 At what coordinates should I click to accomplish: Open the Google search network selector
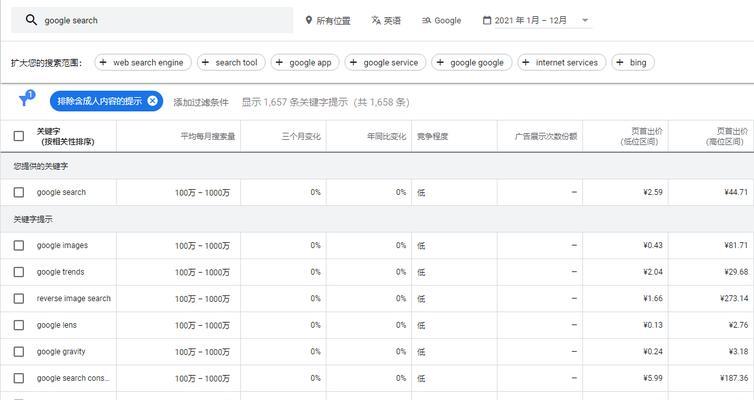coord(441,20)
